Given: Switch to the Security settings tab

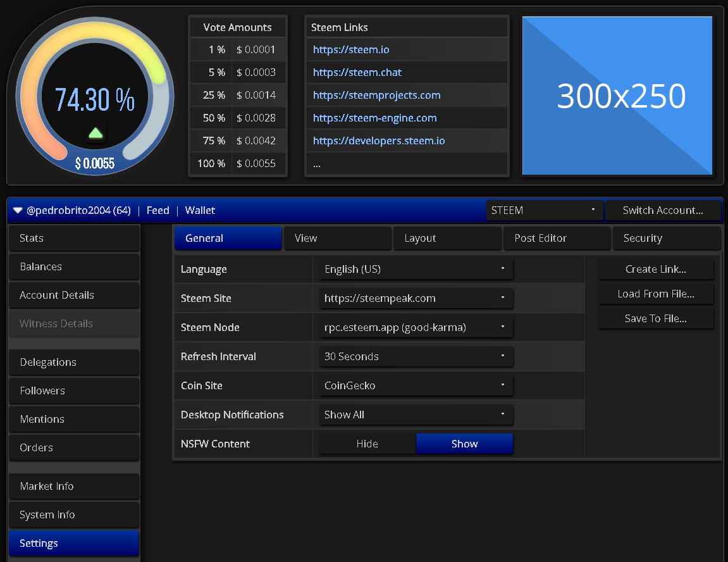Looking at the screenshot, I should (666, 238).
